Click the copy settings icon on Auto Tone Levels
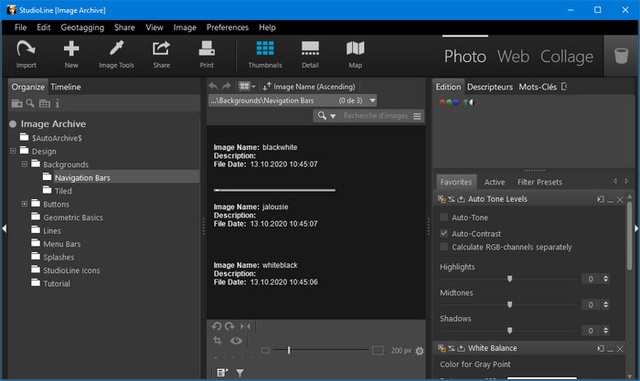 [442, 199]
